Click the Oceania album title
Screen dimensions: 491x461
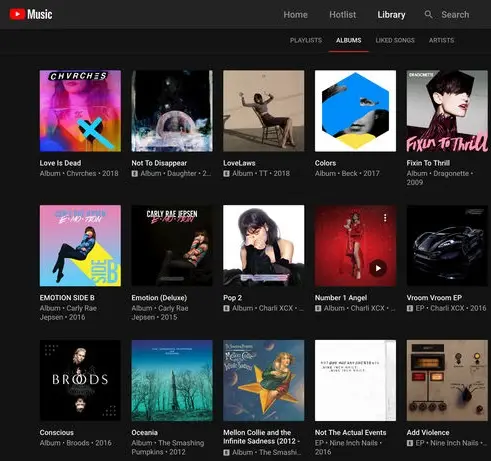coord(144,432)
